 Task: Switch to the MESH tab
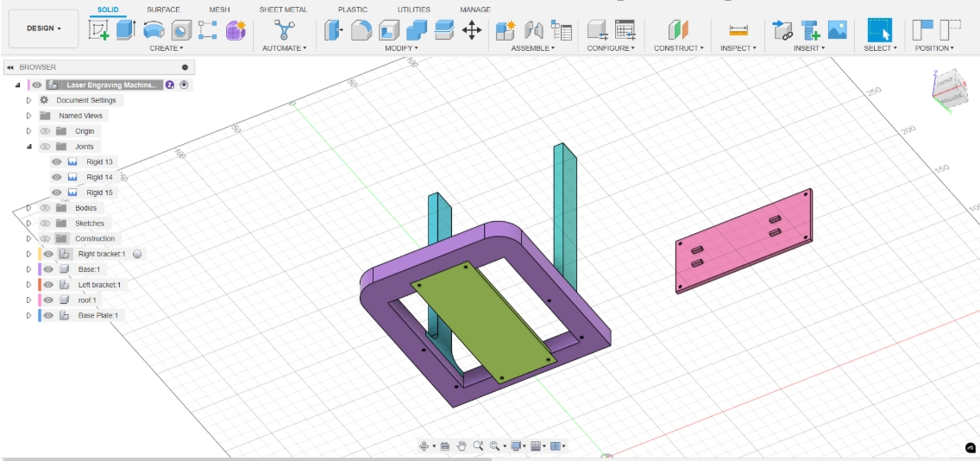click(219, 9)
